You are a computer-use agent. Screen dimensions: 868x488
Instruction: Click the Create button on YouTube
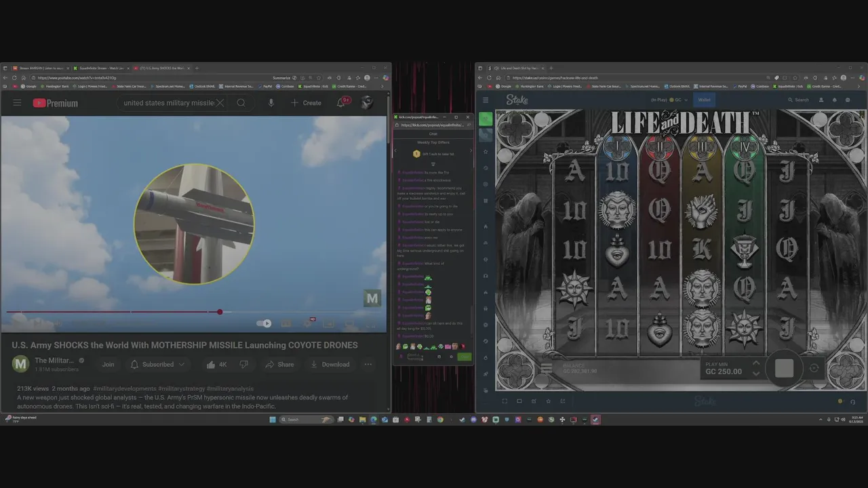click(x=307, y=103)
